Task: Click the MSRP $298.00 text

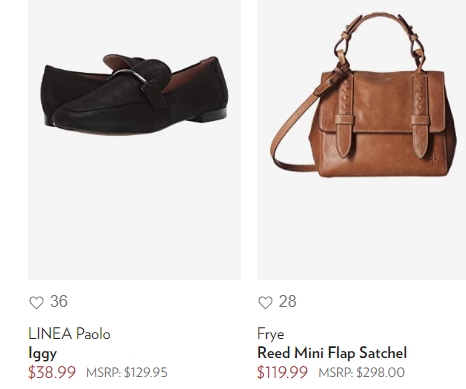Action: [x=362, y=372]
